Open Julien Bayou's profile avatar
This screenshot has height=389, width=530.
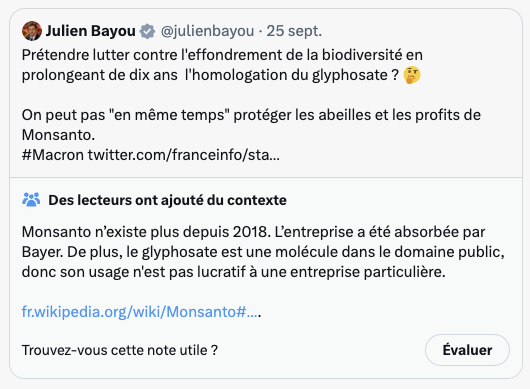click(x=32, y=31)
